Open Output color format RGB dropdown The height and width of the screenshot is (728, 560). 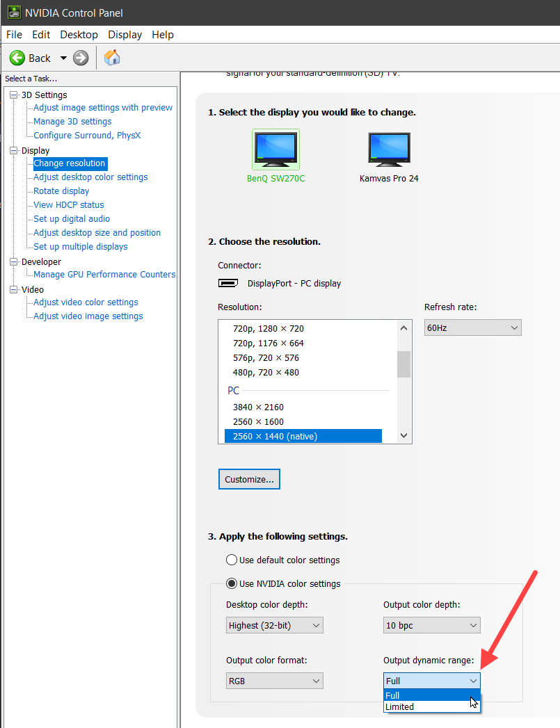(x=274, y=681)
